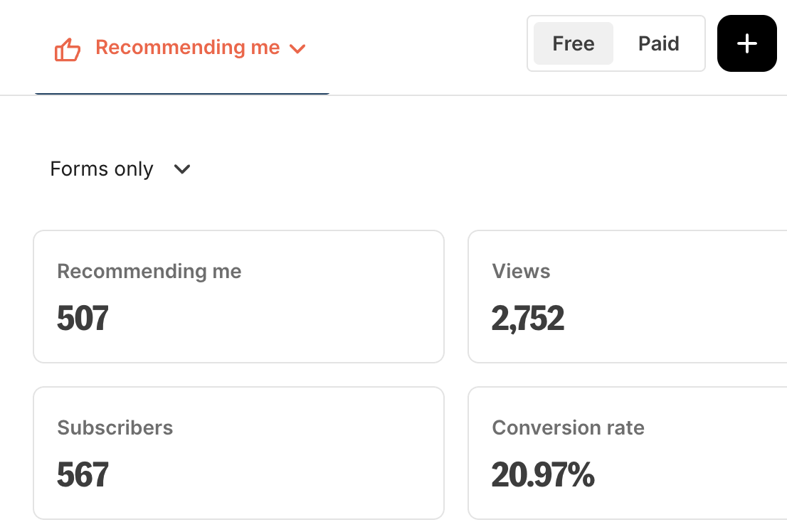Expand the orange Recommending me chevron

coord(297,48)
